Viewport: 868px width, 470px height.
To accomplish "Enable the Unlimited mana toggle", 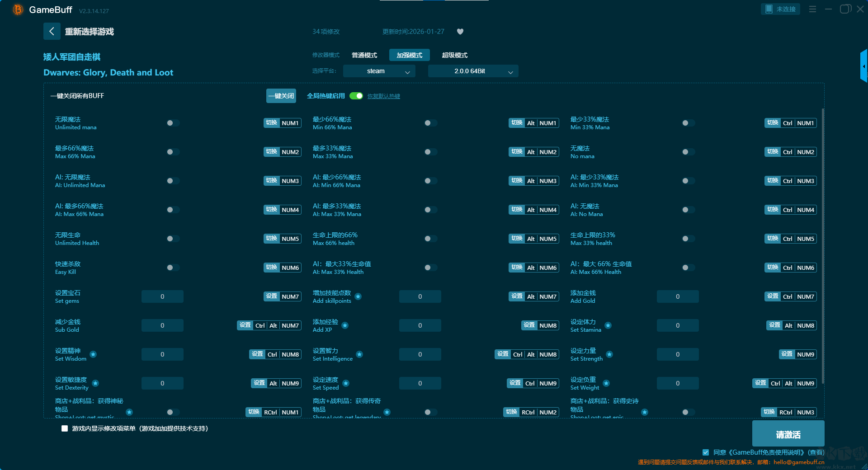I will (x=173, y=123).
